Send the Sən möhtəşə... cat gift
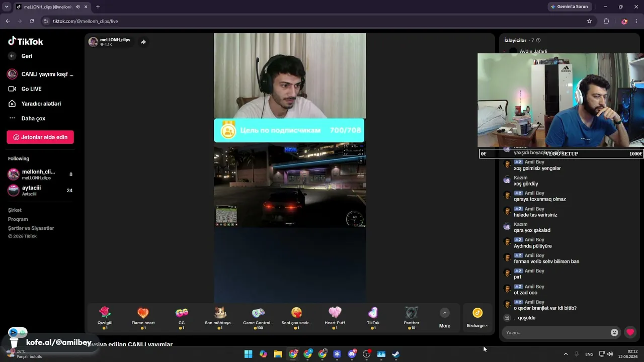 (x=220, y=318)
